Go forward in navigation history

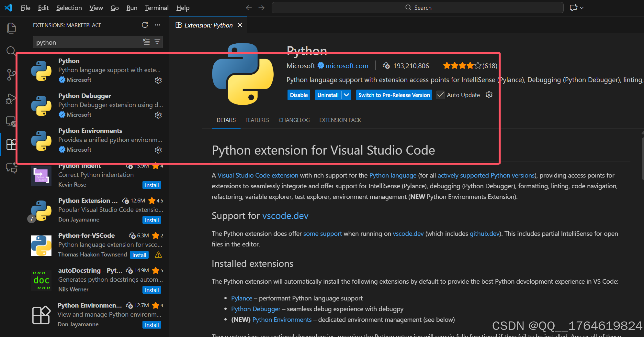(x=262, y=8)
